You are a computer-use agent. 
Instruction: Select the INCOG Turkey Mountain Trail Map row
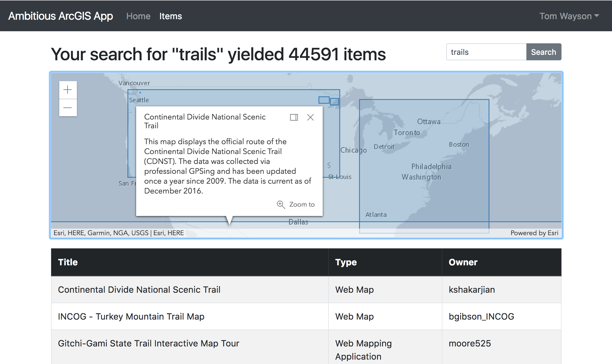click(131, 317)
